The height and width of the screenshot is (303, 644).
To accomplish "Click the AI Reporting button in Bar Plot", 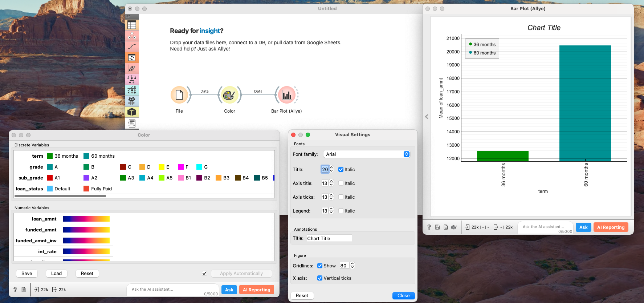I will pyautogui.click(x=611, y=227).
